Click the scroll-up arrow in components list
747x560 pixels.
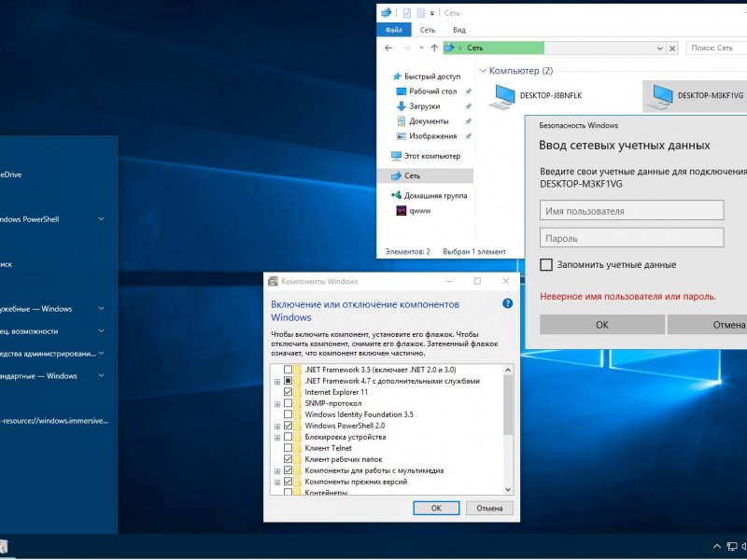pyautogui.click(x=508, y=370)
